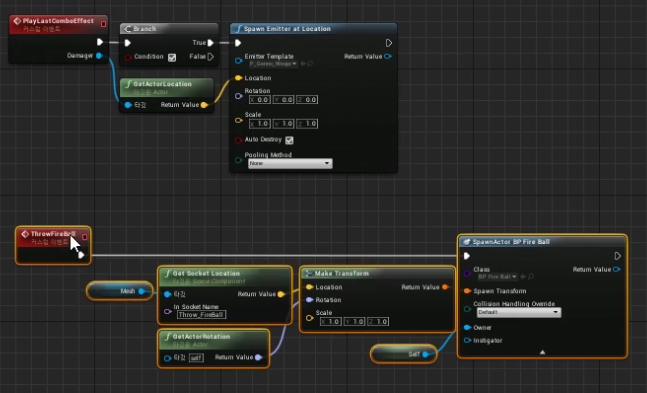Click the ThrowFireBall exec output pin
This screenshot has height=393, width=647.
pyautogui.click(x=81, y=255)
